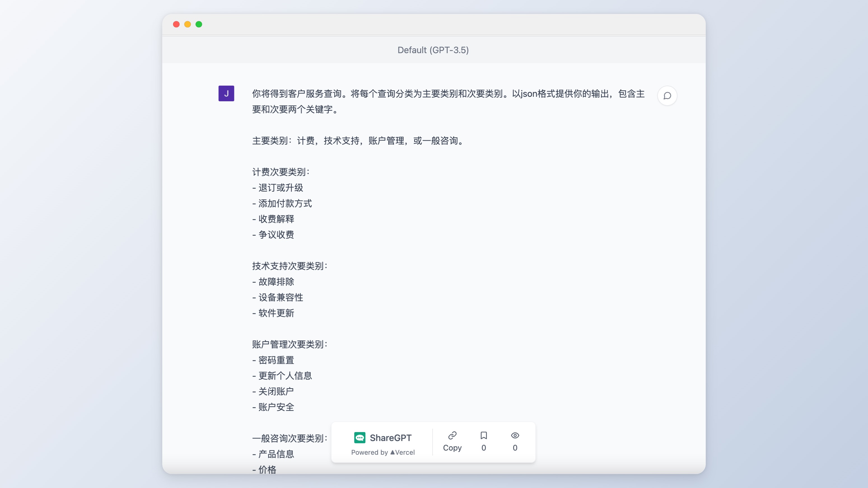
Task: Click the red close window button
Action: 176,24
